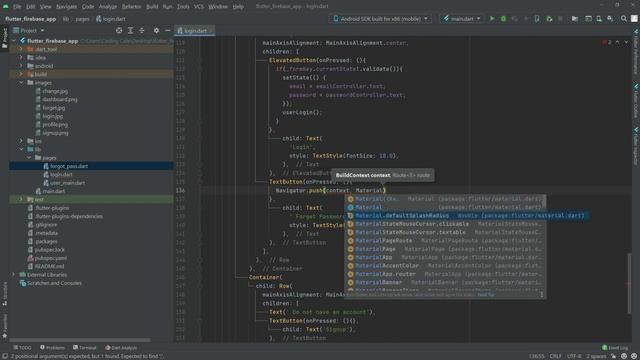Open the SDK Manager download icon
Screen dimensions: 640x360
point(610,19)
